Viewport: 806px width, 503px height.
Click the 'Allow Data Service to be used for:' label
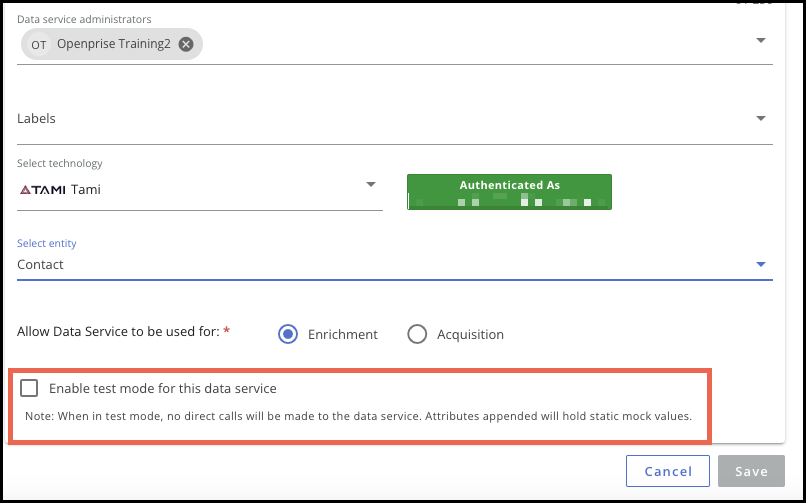tap(119, 331)
